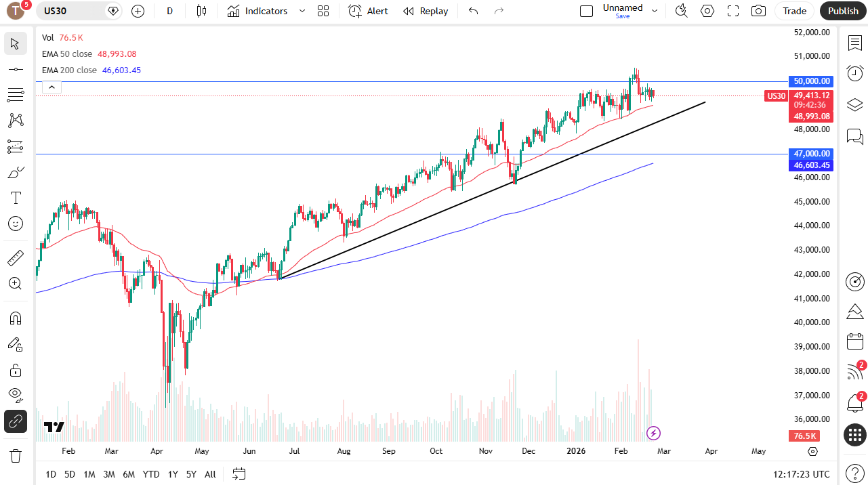Open the go-to-date calendar icon
The height and width of the screenshot is (485, 868).
click(x=239, y=473)
